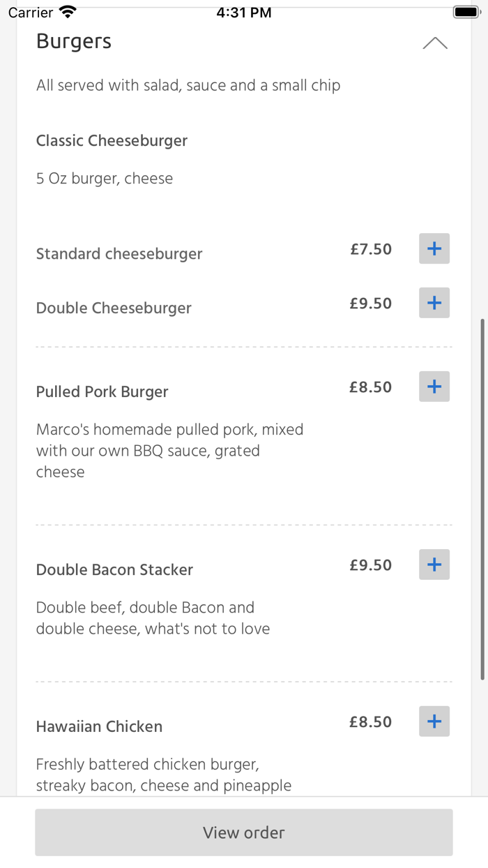
Task: Add a Double Cheeseburger using the plus icon
Action: tap(434, 303)
